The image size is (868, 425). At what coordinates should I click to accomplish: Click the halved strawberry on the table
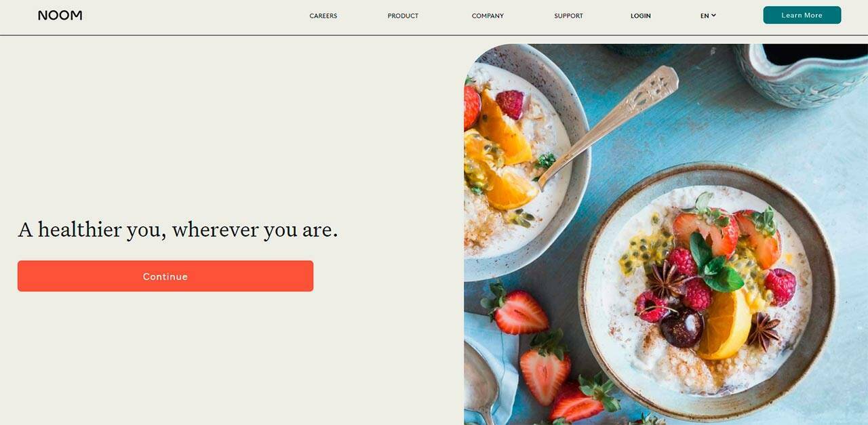[517, 310]
